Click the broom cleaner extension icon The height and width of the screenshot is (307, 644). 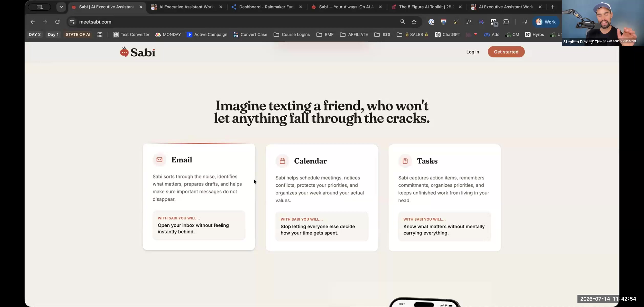456,22
